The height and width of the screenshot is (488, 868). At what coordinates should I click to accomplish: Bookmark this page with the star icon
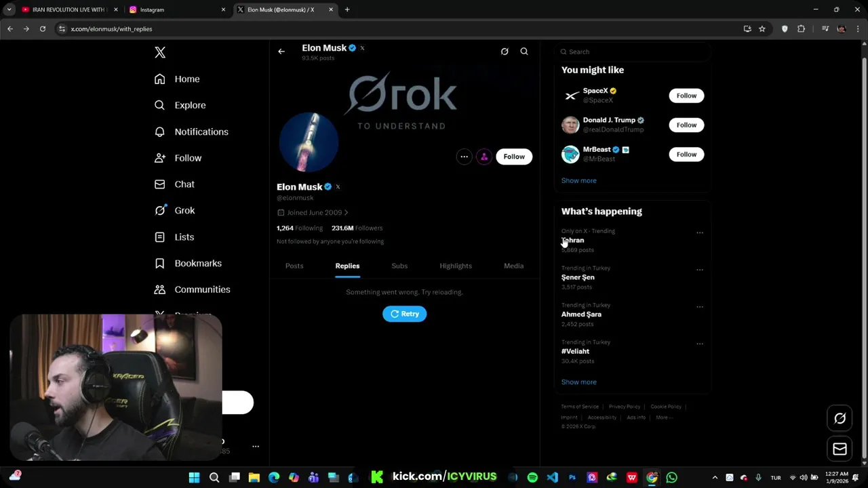pos(762,29)
